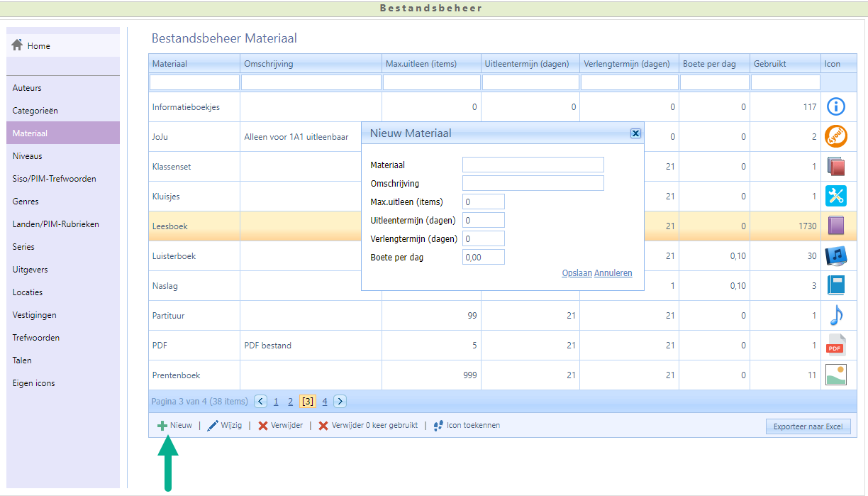
Task: Click the Omschrijving column filter box
Action: pos(311,82)
